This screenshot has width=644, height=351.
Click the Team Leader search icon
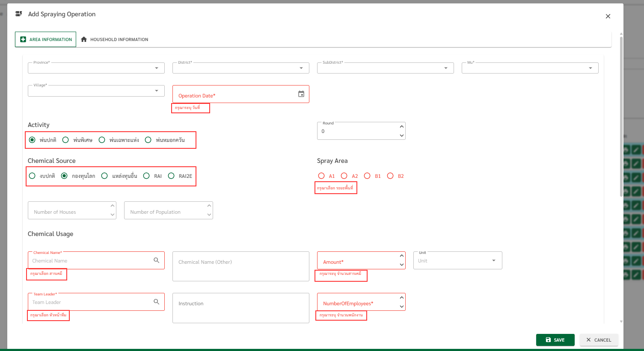[x=157, y=302]
